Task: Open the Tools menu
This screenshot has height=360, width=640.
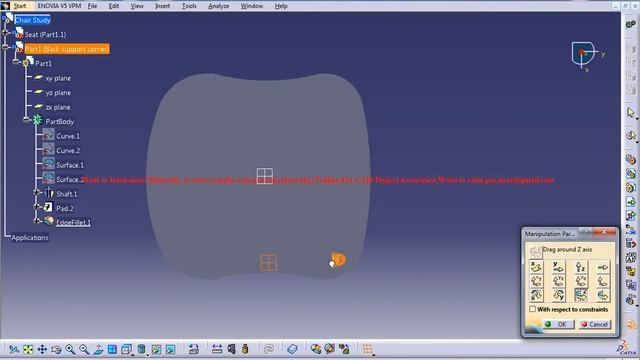Action: point(189,6)
